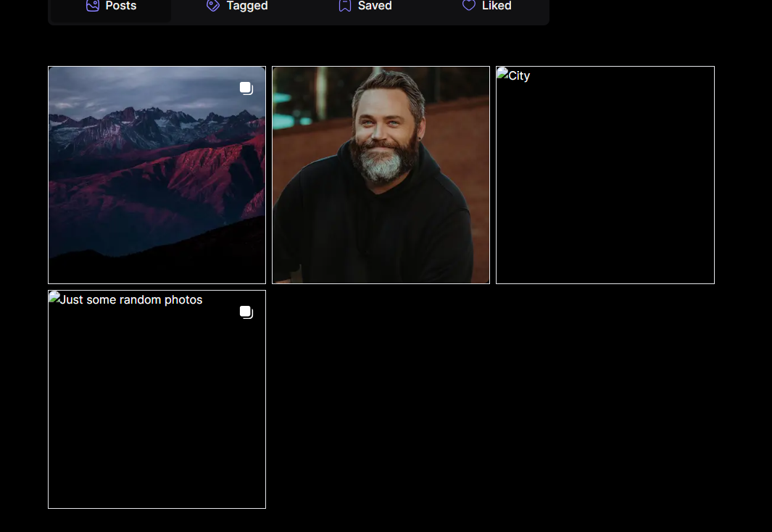The height and width of the screenshot is (532, 772).
Task: Click the 'Just some random photos' text
Action: click(x=131, y=300)
